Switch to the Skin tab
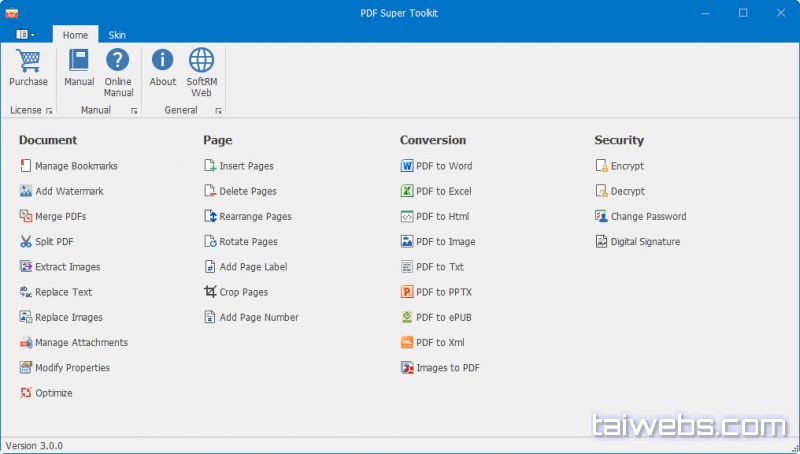 click(117, 35)
